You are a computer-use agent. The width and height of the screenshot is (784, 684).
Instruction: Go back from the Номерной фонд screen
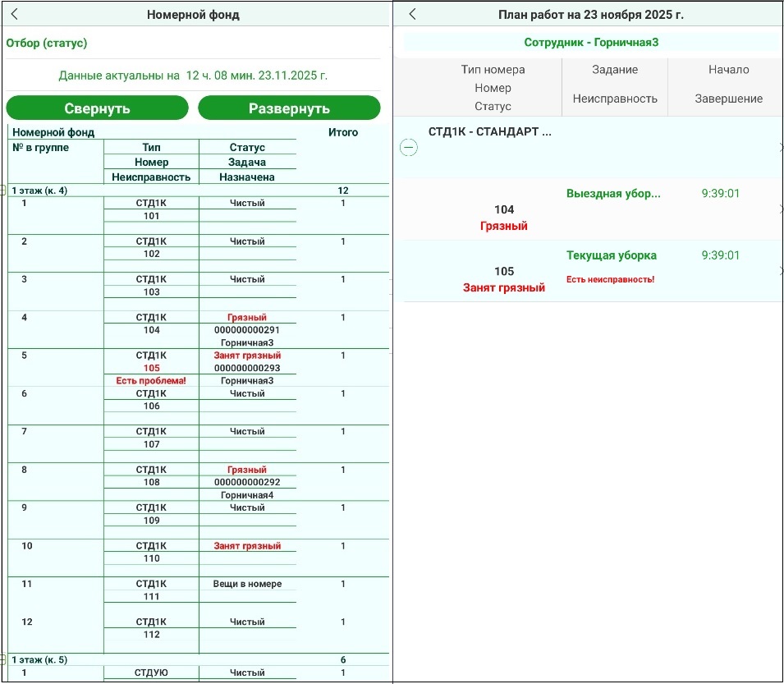pos(15,15)
